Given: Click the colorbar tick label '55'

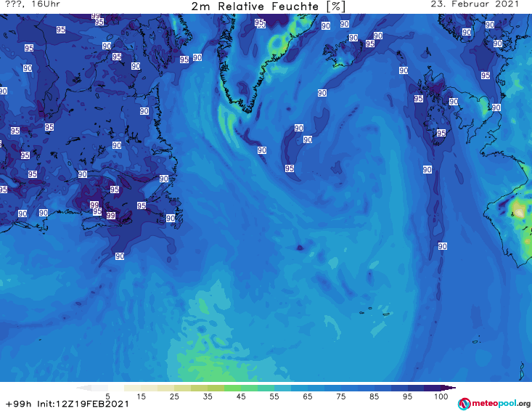Looking at the screenshot, I should click(274, 396).
